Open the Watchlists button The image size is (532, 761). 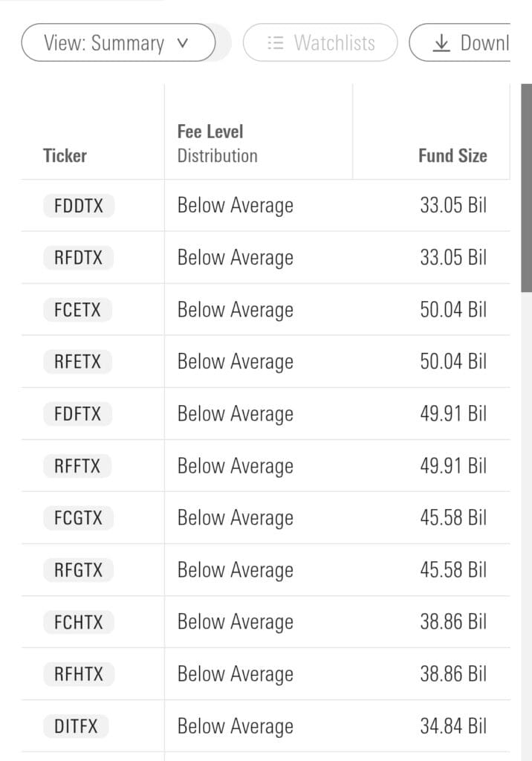click(320, 42)
